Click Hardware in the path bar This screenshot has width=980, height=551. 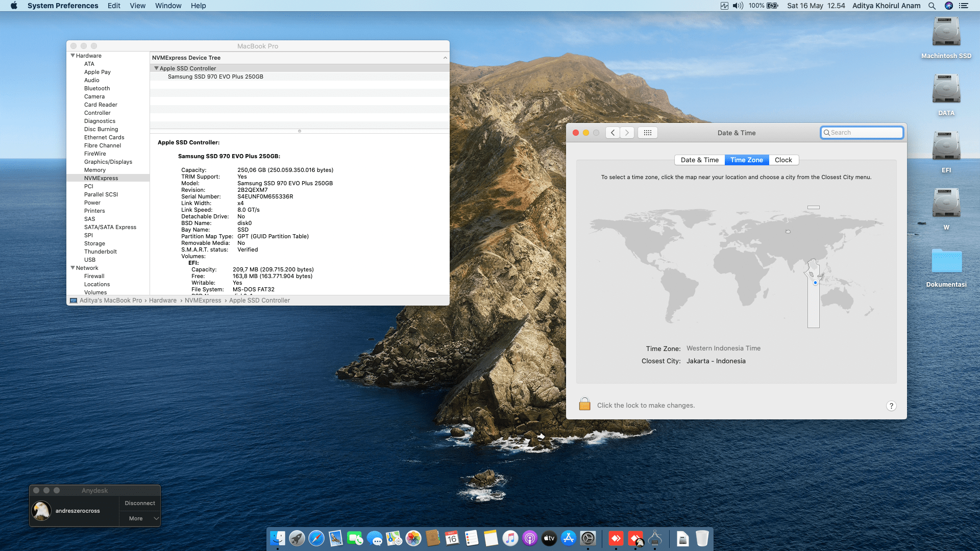click(x=163, y=300)
